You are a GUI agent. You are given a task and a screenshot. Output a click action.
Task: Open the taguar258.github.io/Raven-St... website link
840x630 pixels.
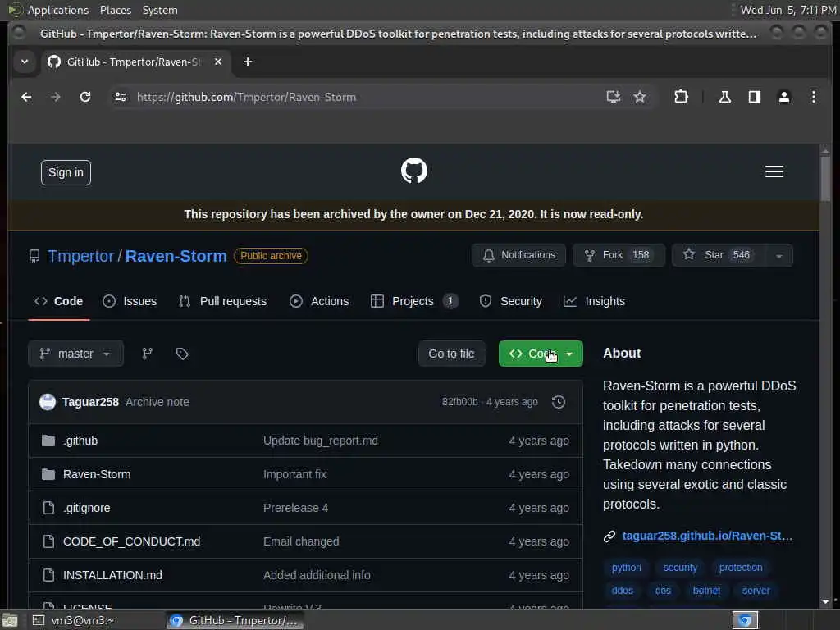click(706, 536)
